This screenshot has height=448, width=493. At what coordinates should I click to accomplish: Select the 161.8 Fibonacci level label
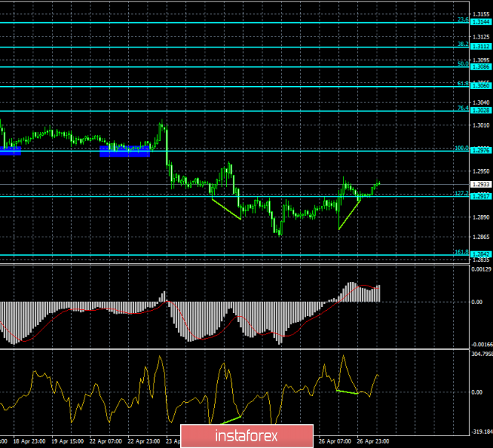click(x=462, y=252)
